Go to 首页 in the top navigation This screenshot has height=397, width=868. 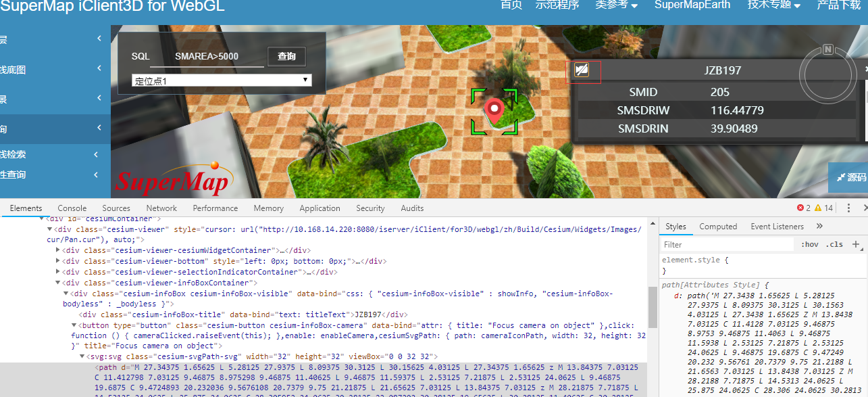[x=511, y=5]
